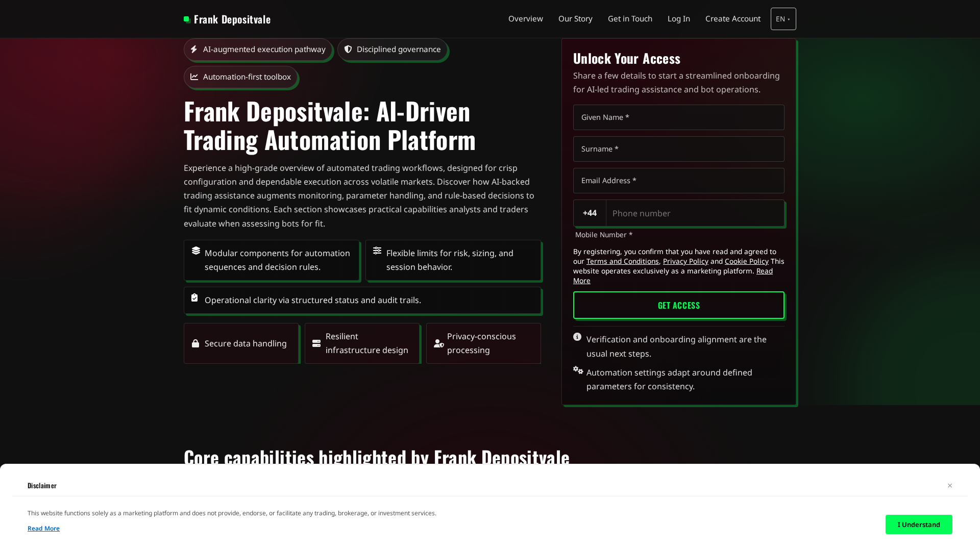The height and width of the screenshot is (551, 980).
Task: Click the Privacy-conscious processing card
Action: pos(483,343)
